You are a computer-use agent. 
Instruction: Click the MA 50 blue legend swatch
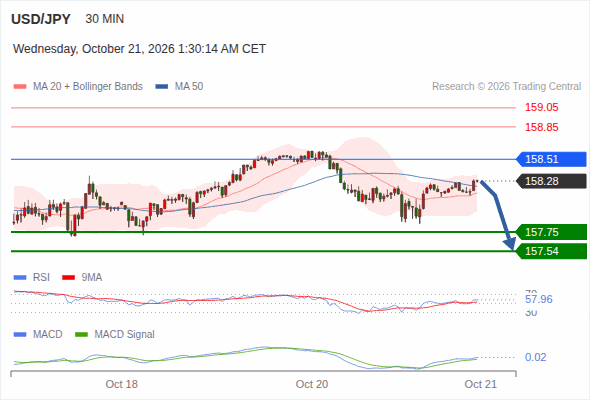pyautogui.click(x=162, y=87)
